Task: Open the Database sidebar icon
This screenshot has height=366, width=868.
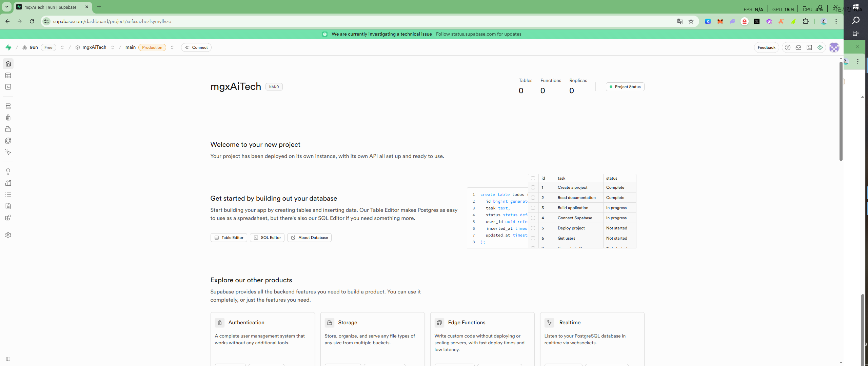Action: (x=8, y=106)
